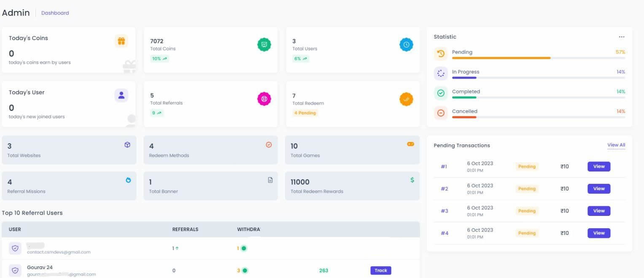644x278 pixels.
Task: Click the green Total Coins badge icon
Action: coord(264,44)
